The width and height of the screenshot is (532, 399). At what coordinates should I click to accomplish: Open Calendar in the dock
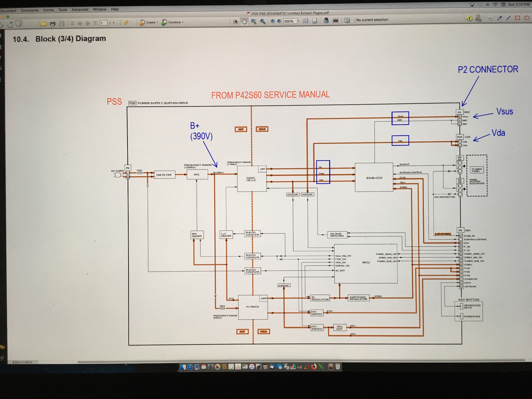(203, 367)
